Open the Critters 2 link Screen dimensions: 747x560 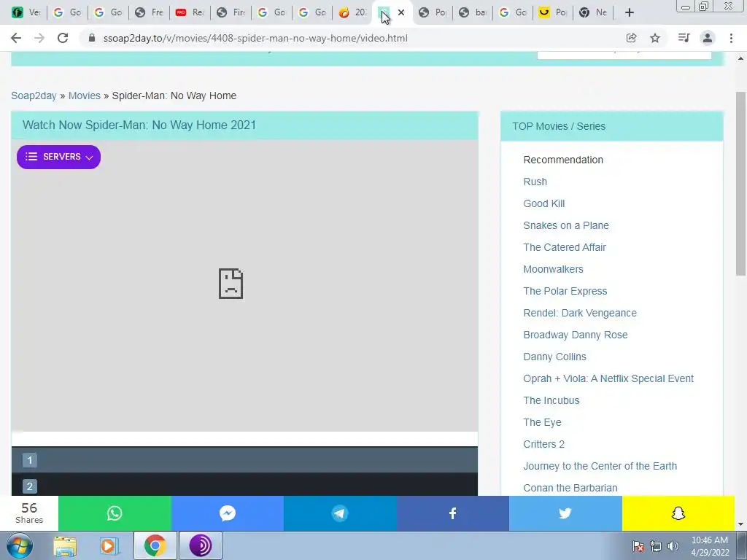543,445
